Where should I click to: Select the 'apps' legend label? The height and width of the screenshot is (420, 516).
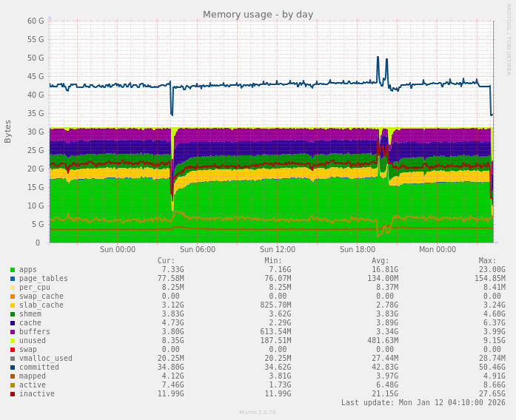click(x=28, y=270)
